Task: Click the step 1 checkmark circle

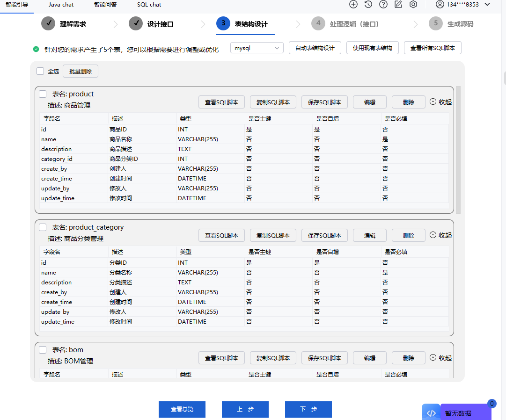Action: point(48,23)
